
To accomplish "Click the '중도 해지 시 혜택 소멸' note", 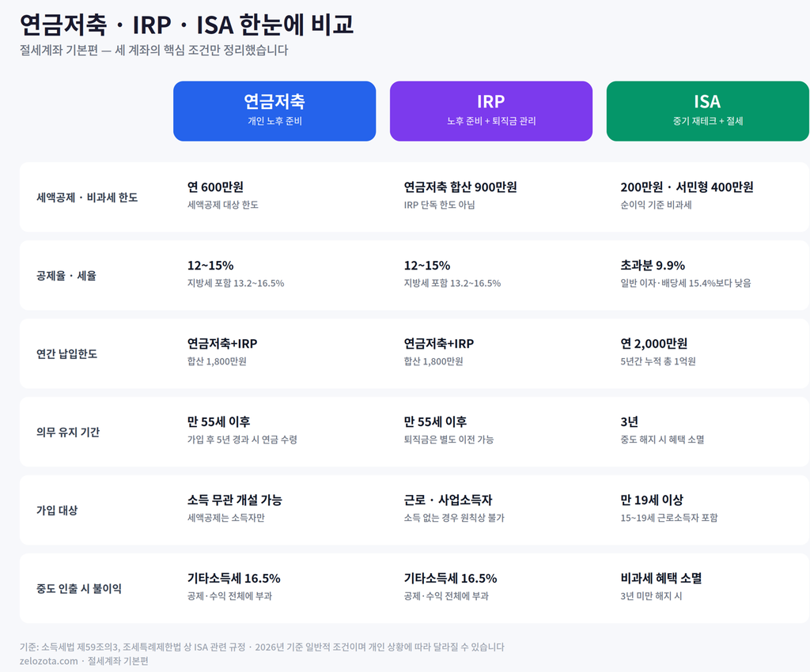I will 662,440.
